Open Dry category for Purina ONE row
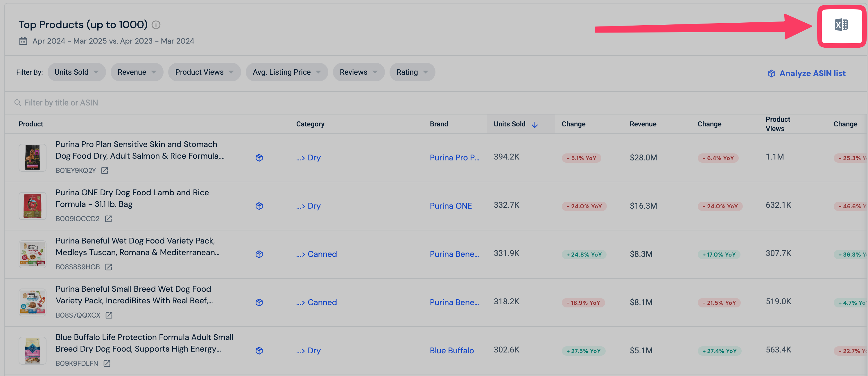Viewport: 868px width, 376px height. pyautogui.click(x=308, y=206)
